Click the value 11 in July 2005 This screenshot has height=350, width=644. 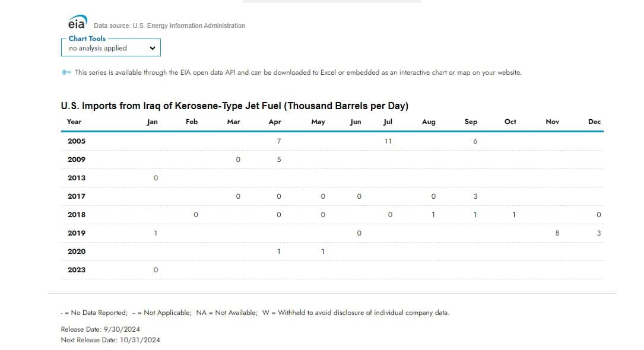(388, 141)
